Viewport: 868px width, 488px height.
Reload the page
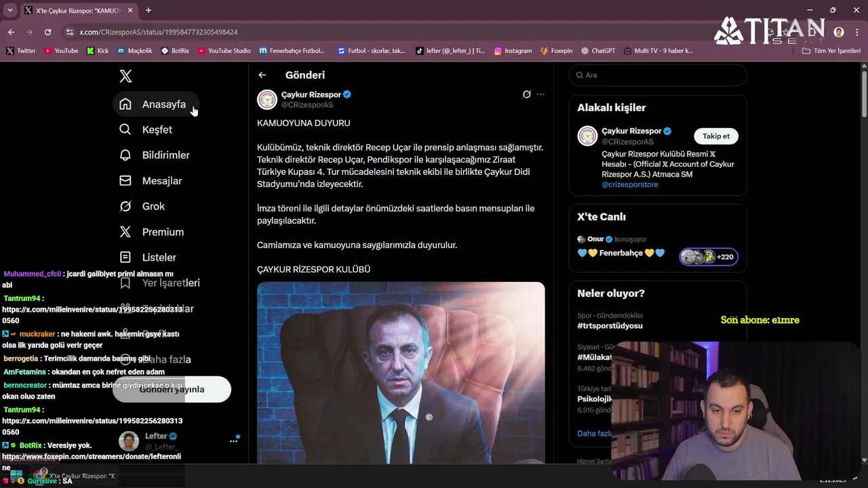tap(47, 32)
